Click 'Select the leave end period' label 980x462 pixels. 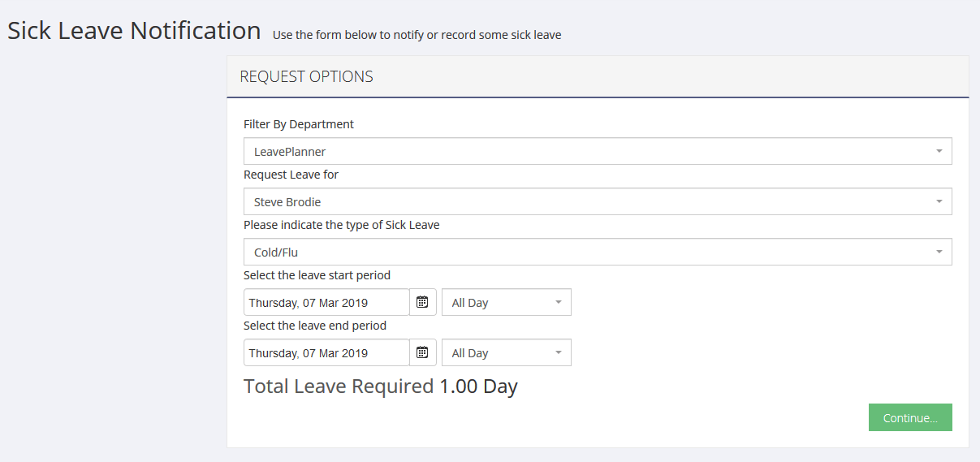pyautogui.click(x=315, y=326)
